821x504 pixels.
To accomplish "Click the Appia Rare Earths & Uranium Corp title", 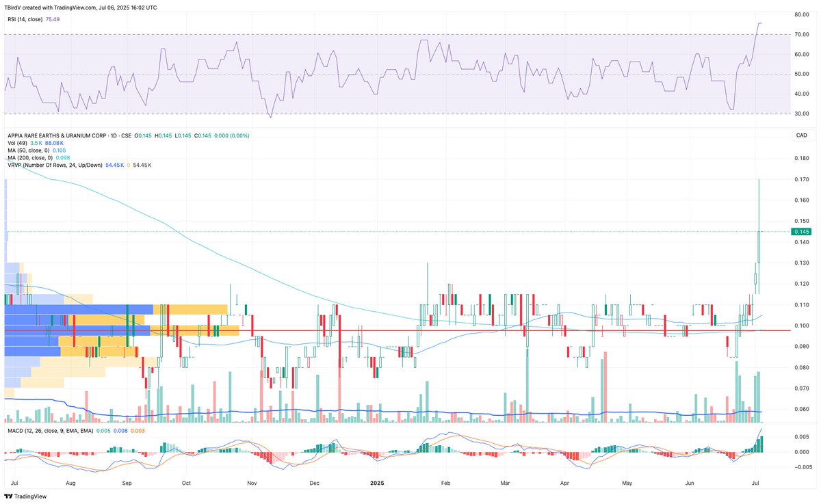I will [x=56, y=135].
